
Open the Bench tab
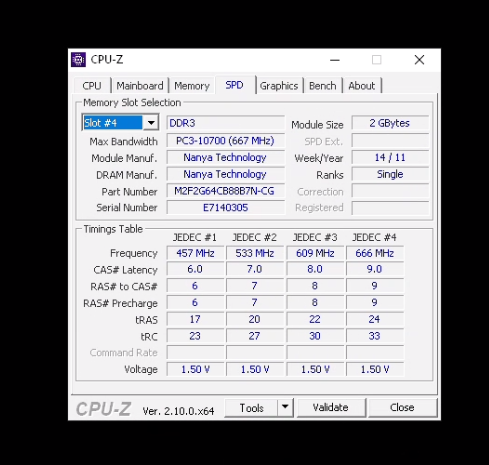pos(322,86)
